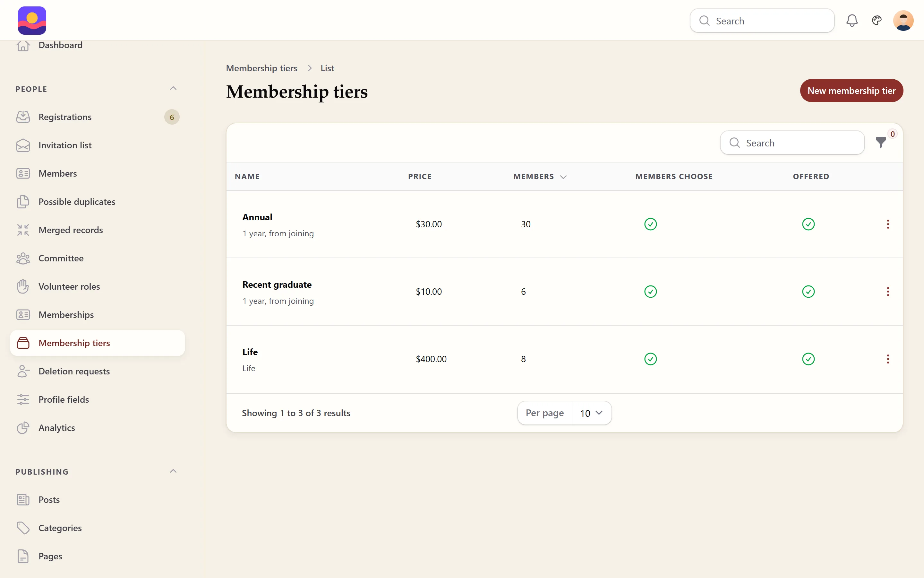The height and width of the screenshot is (578, 924).
Task: Click the Committee group icon
Action: [x=23, y=258]
